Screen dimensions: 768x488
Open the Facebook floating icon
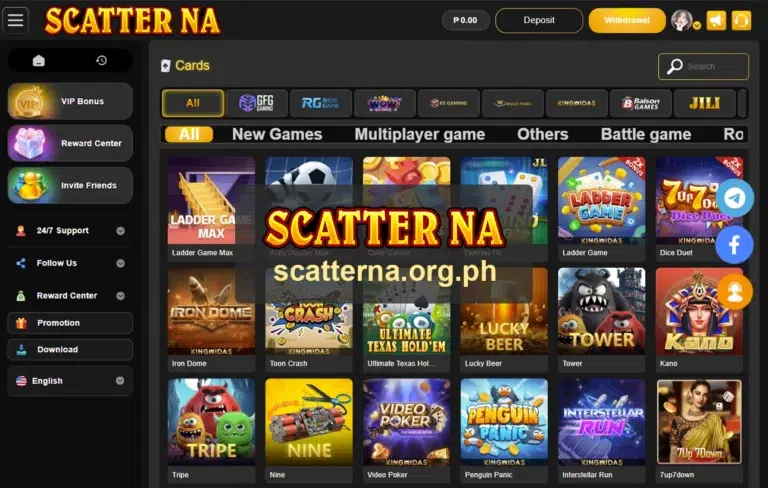click(735, 245)
